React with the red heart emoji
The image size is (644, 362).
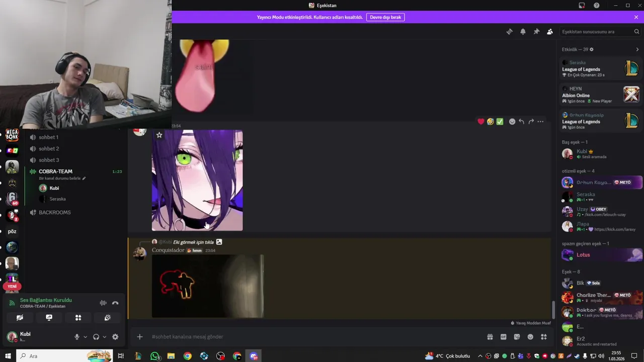pyautogui.click(x=480, y=122)
